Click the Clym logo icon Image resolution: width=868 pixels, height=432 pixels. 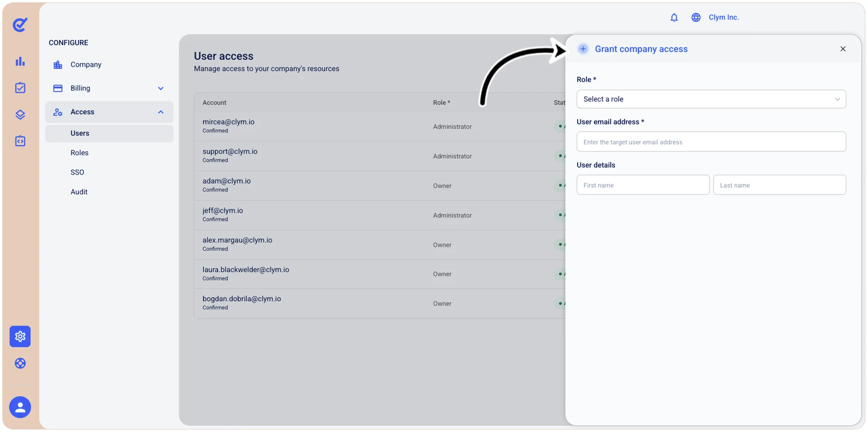point(20,24)
